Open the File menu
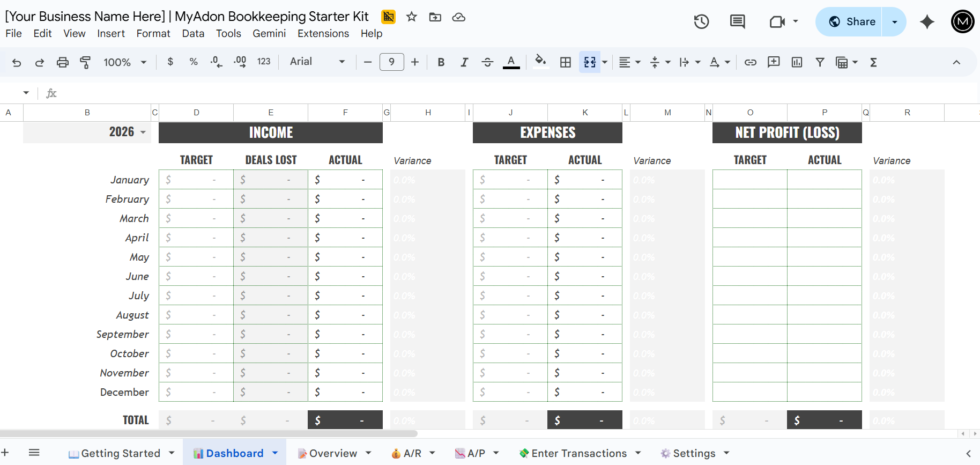 point(13,33)
